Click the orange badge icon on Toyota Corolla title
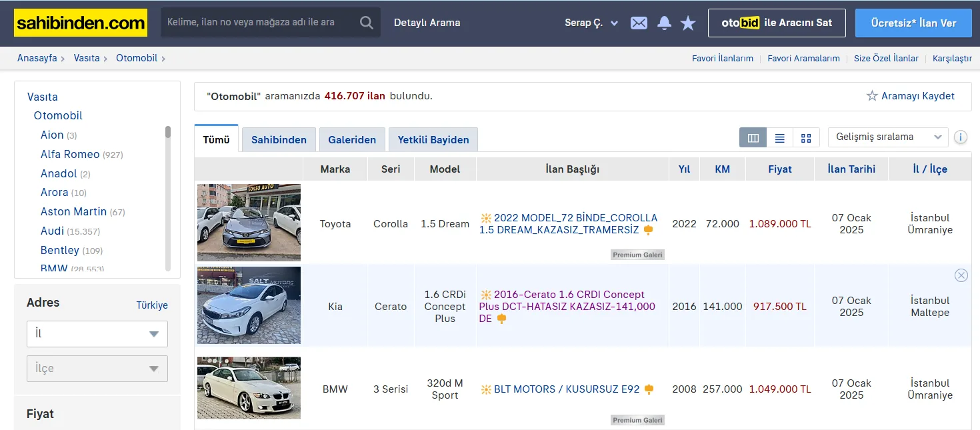Image resolution: width=980 pixels, height=430 pixels. [x=647, y=230]
